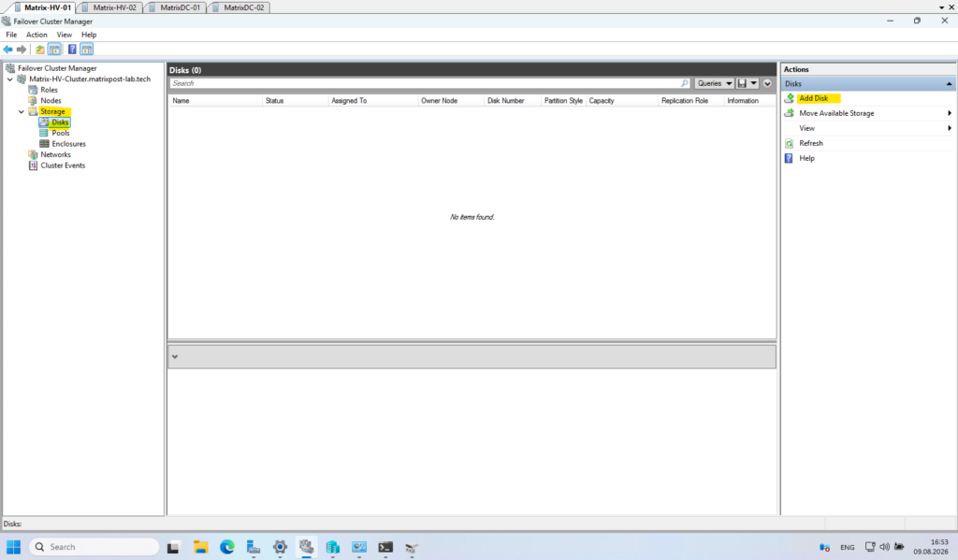The height and width of the screenshot is (560, 958).
Task: Sort by Replication Role column header
Action: (x=691, y=101)
